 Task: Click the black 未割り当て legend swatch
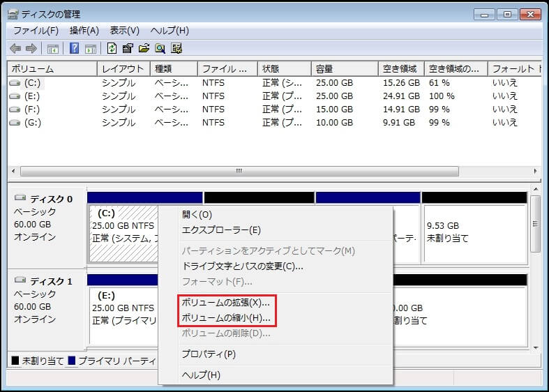[x=15, y=361]
